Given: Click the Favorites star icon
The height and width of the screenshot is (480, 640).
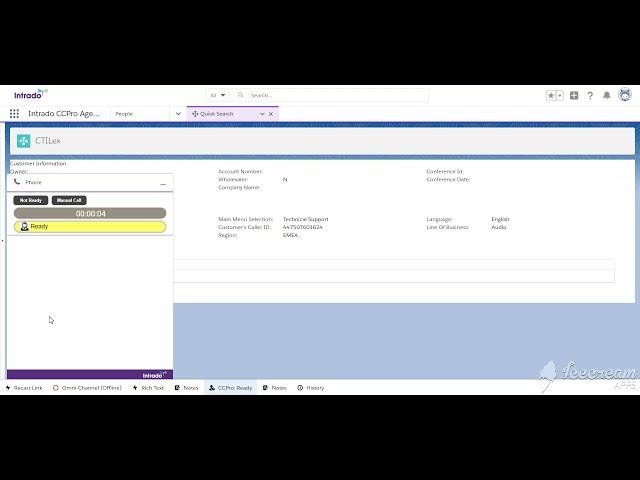Looking at the screenshot, I should tap(550, 96).
